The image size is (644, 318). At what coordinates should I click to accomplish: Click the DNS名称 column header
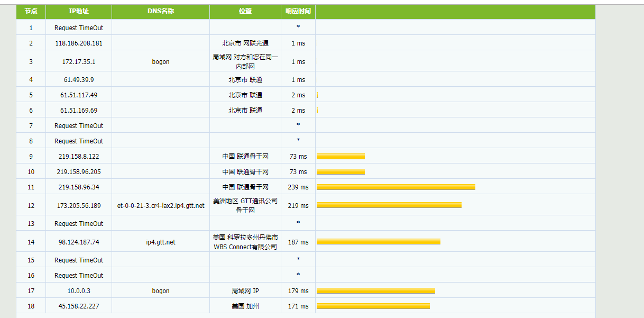point(161,11)
